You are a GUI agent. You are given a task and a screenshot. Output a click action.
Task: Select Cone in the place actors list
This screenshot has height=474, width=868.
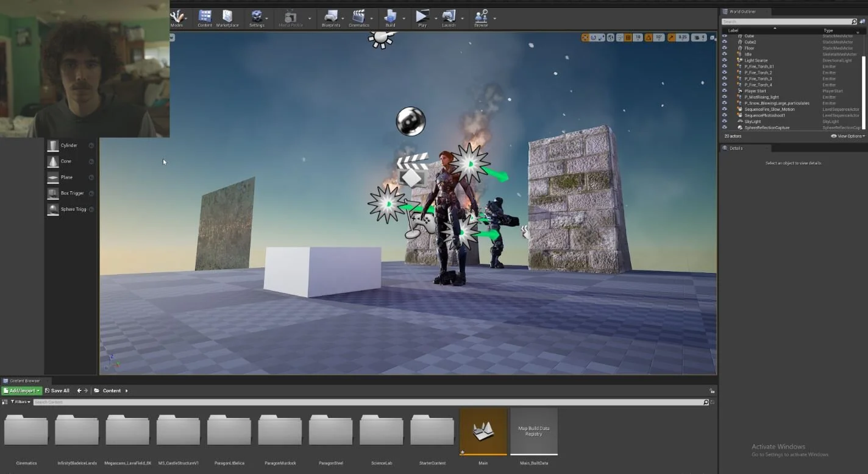71,161
